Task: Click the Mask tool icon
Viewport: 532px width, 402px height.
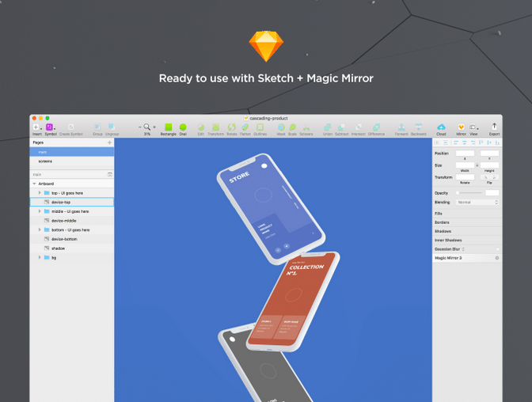Action: 280,127
